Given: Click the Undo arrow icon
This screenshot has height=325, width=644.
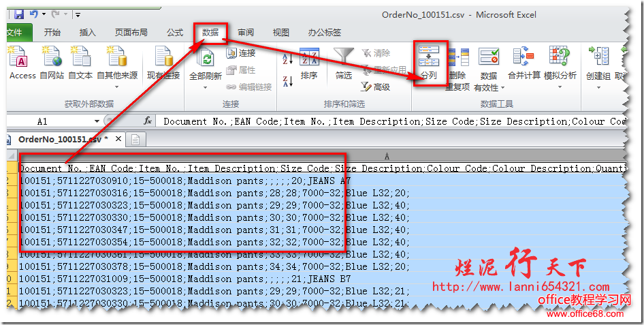Looking at the screenshot, I should tap(33, 14).
